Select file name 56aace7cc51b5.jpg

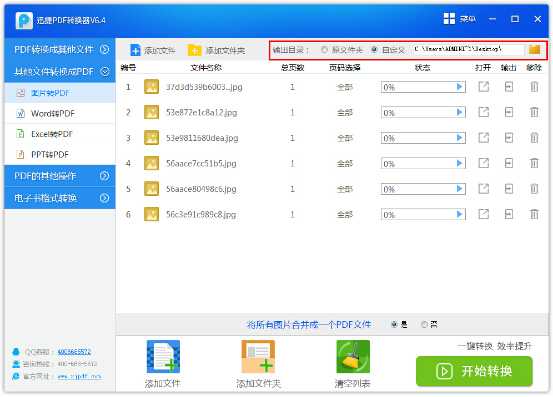[201, 163]
